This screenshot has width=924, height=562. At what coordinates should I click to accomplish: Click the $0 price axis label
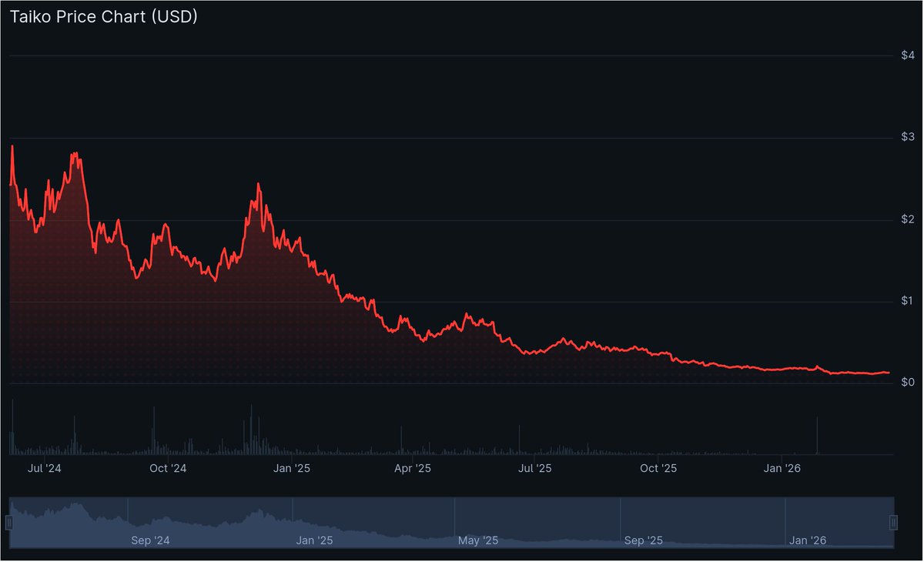(x=907, y=383)
